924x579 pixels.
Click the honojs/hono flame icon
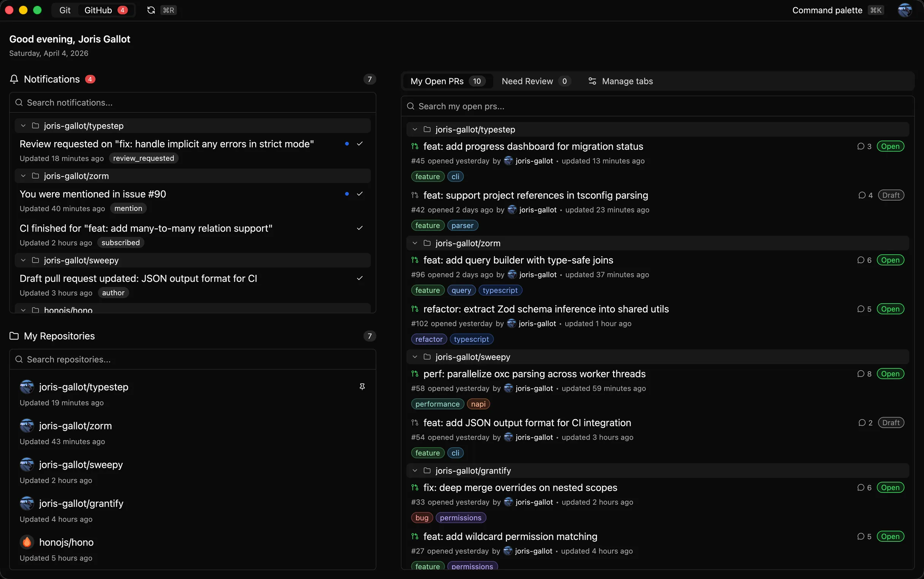pyautogui.click(x=27, y=541)
